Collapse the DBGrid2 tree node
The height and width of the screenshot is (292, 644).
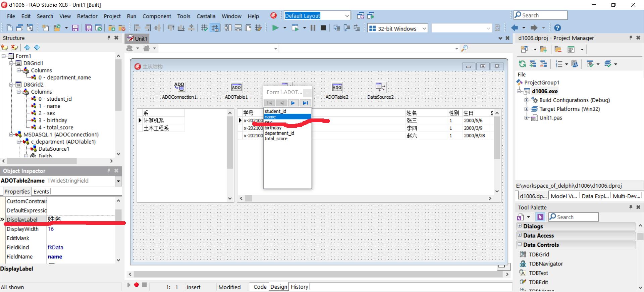(11, 85)
